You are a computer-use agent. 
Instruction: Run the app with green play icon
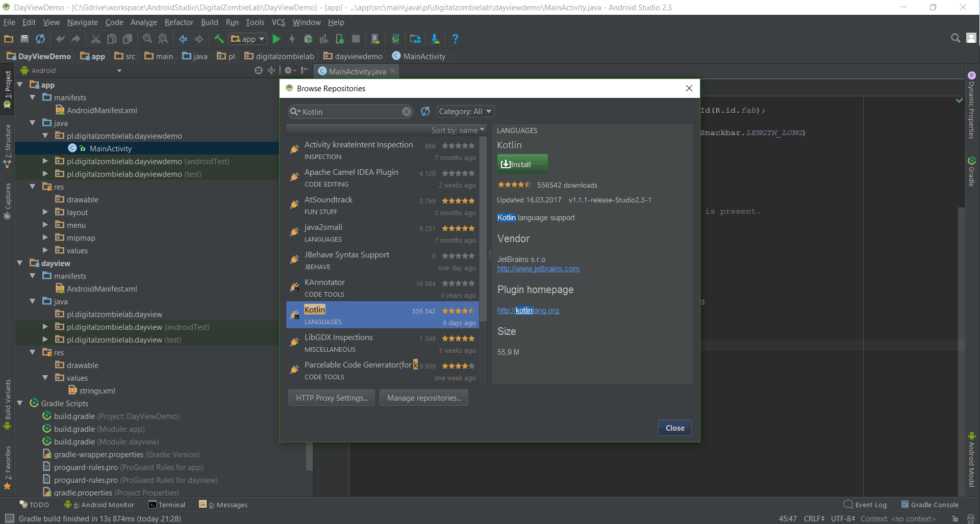click(277, 39)
